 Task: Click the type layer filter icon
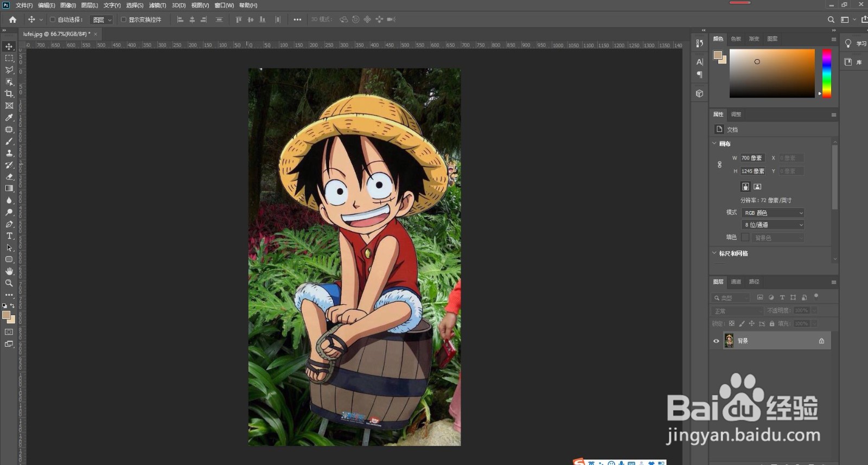[782, 297]
